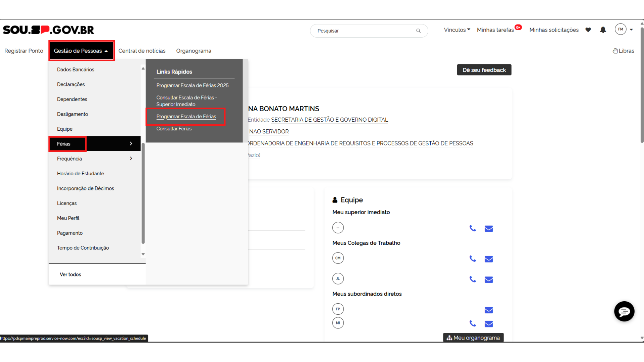Image resolution: width=644 pixels, height=362 pixels.
Task: Open the Central de notícias tab
Action: click(142, 51)
